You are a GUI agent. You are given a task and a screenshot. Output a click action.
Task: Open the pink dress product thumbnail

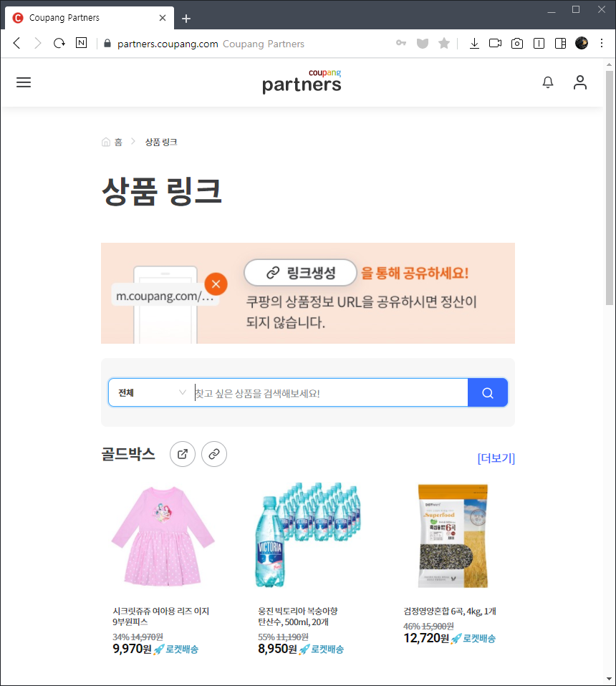[x=163, y=536]
